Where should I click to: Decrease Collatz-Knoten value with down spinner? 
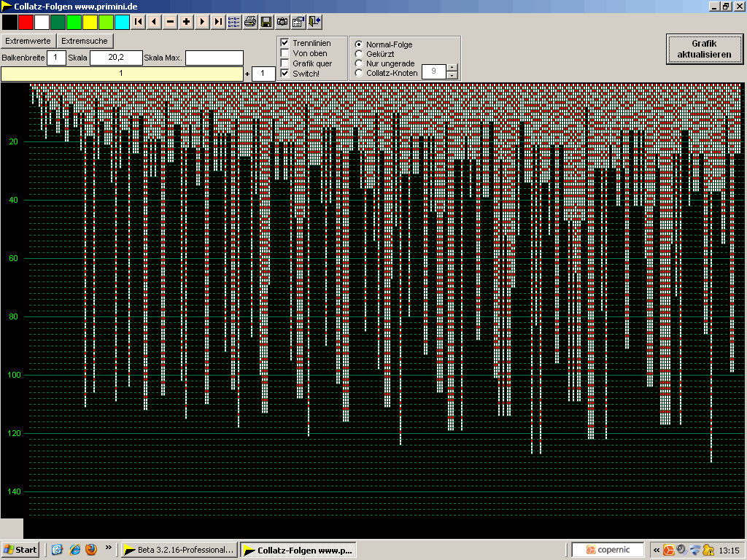pyautogui.click(x=452, y=75)
